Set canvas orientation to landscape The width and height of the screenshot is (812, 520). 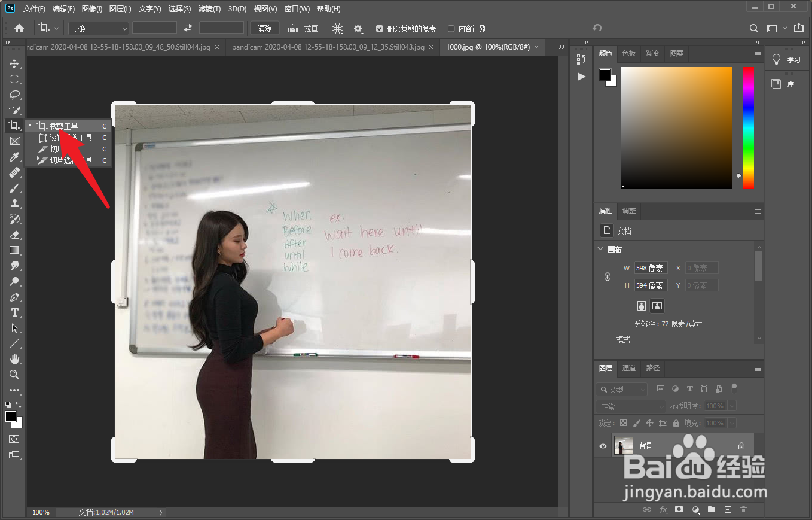pos(657,306)
